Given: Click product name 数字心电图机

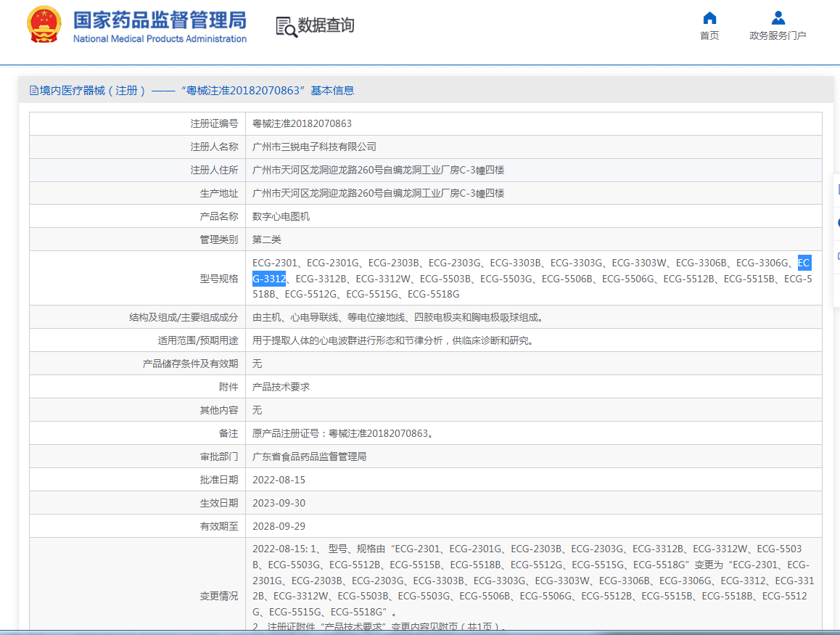Looking at the screenshot, I should pos(281,216).
